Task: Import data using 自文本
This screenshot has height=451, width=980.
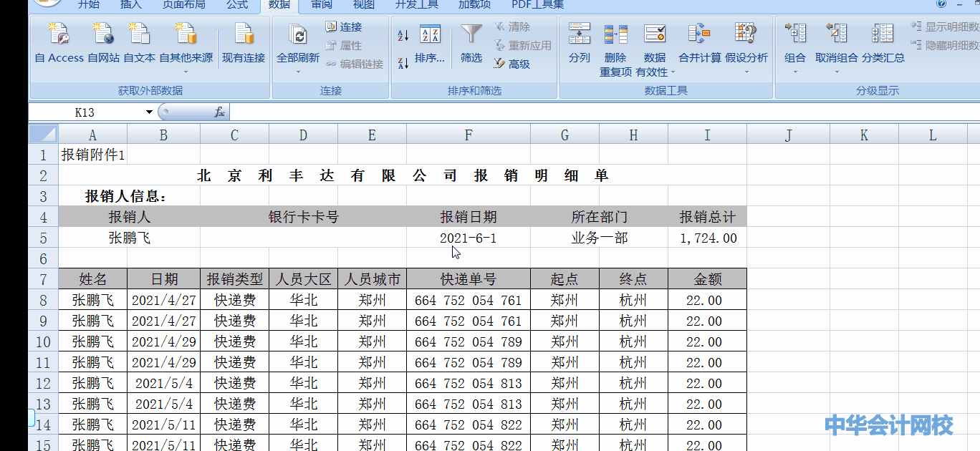Action: [140, 43]
